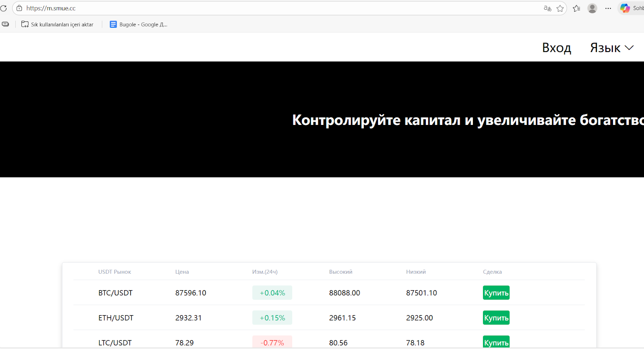The height and width of the screenshot is (349, 644).
Task: Click the +0.04% change badge
Action: pos(272,293)
